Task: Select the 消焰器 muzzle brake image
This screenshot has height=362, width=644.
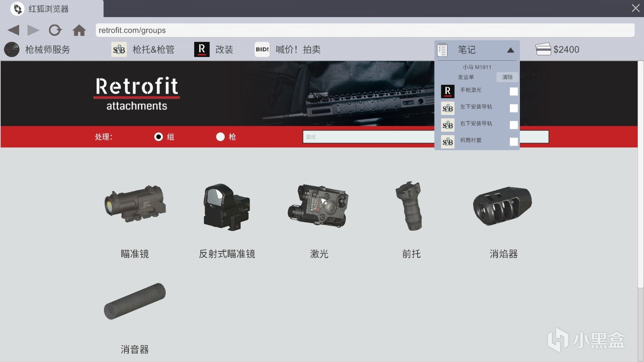Action: point(502,206)
